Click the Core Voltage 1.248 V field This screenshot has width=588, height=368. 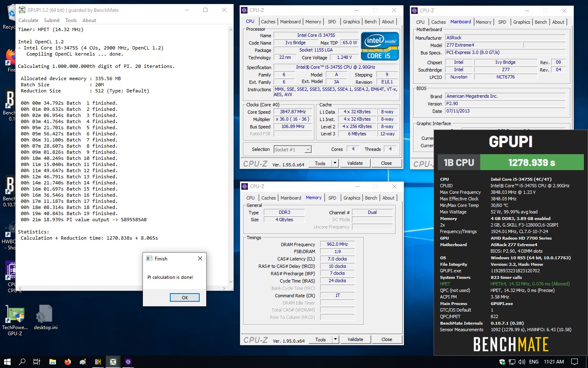[344, 57]
